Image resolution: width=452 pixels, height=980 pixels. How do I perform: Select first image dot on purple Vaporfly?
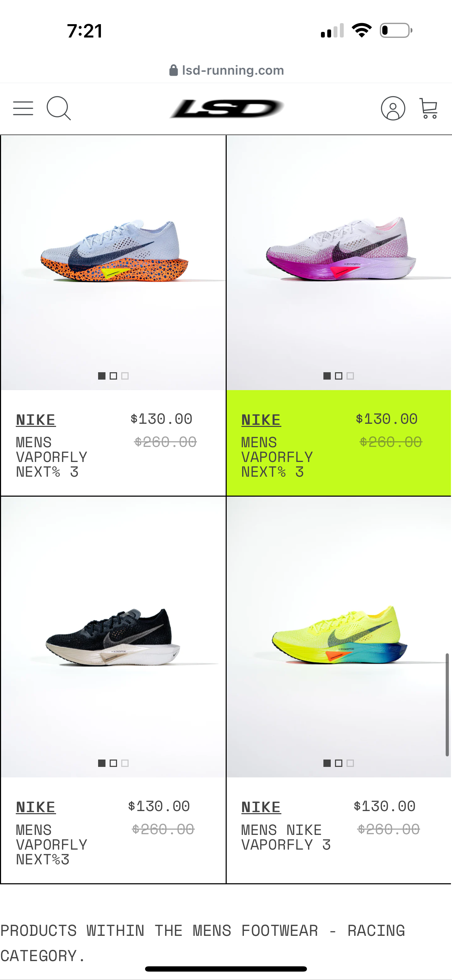point(327,376)
